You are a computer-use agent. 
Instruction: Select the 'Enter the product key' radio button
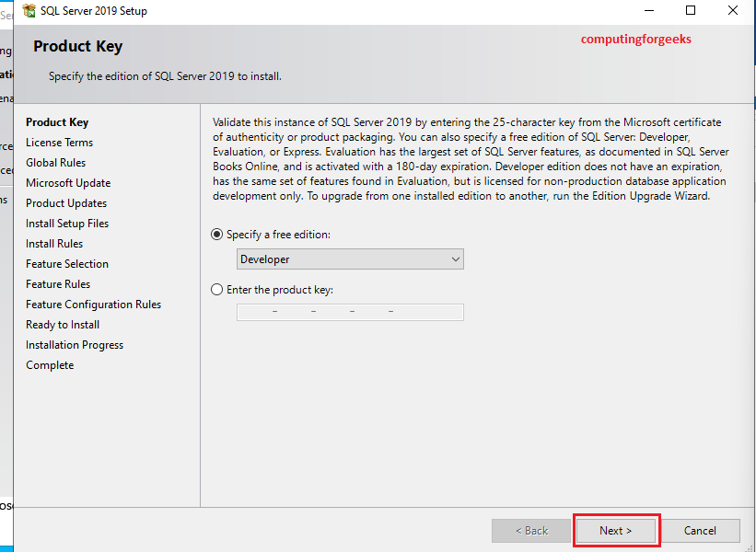(216, 289)
